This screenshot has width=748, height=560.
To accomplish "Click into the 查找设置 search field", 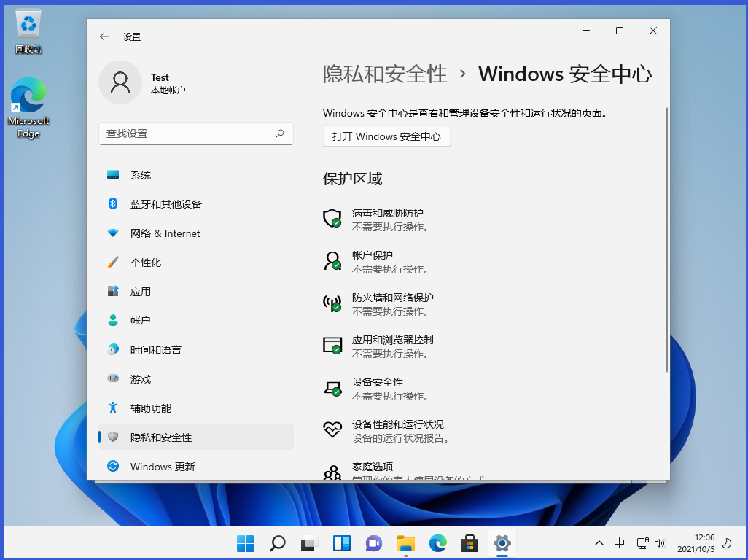I will (x=186, y=133).
